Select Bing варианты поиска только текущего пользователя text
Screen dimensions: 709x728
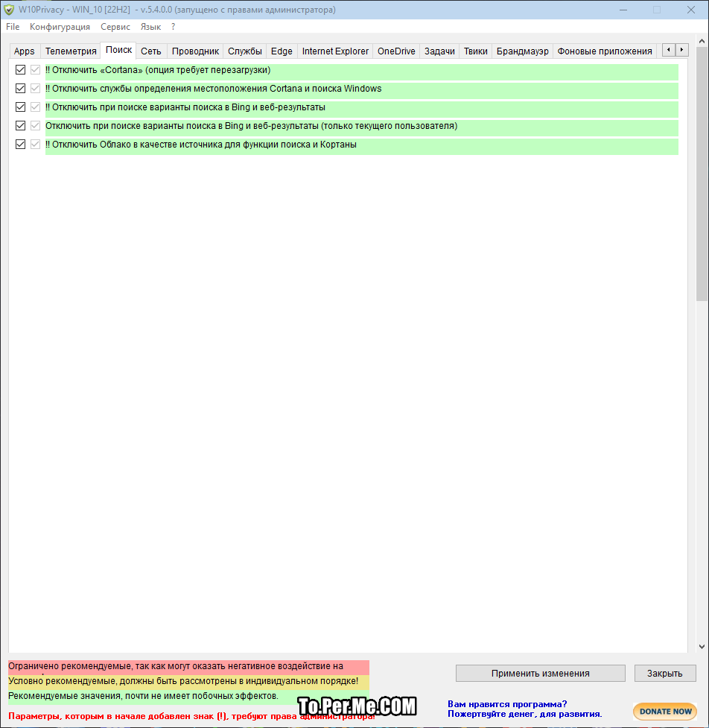252,126
